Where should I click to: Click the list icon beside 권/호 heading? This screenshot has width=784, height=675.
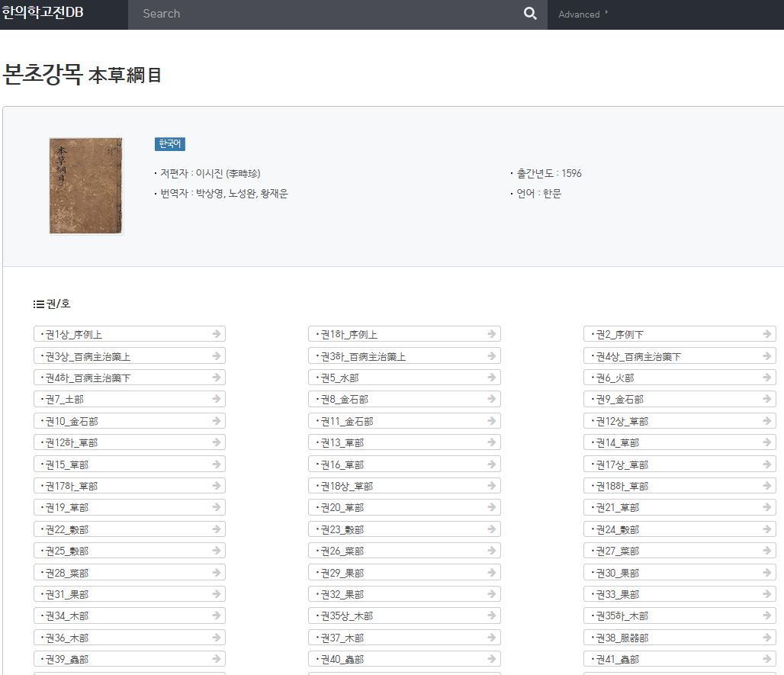coord(39,304)
